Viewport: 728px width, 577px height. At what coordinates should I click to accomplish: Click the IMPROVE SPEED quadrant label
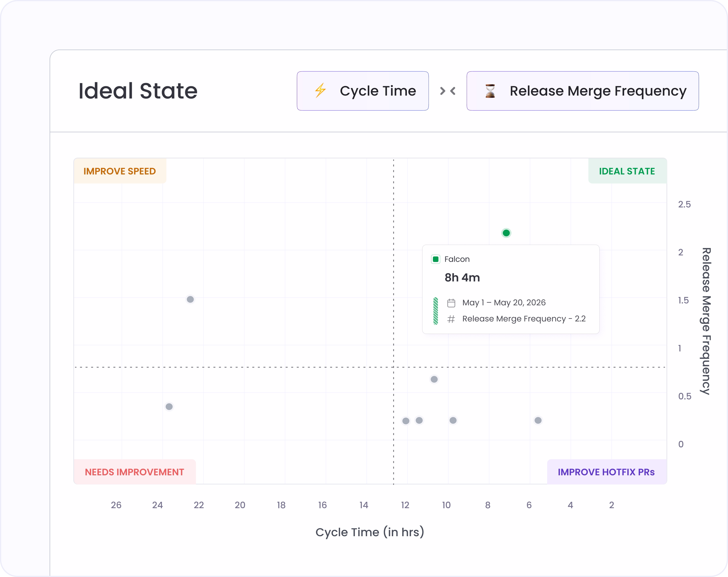point(120,171)
